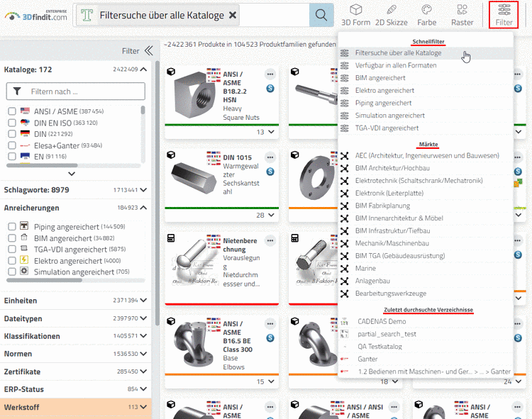
Task: Open QA Testkatalog recent directory
Action: 426,347
